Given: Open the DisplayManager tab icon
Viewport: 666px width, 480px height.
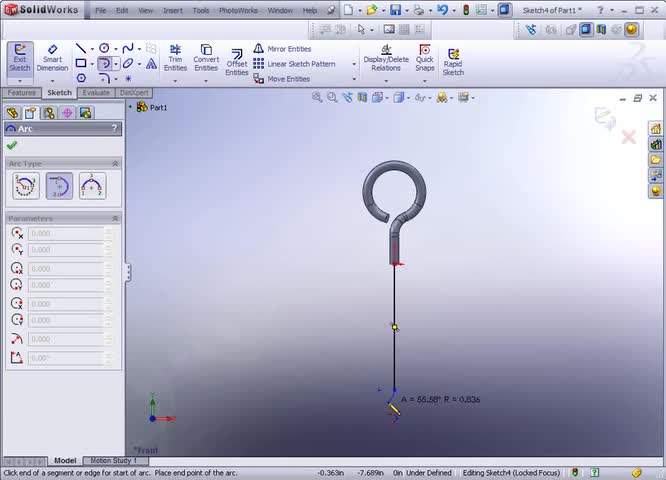Looking at the screenshot, I should [85, 113].
